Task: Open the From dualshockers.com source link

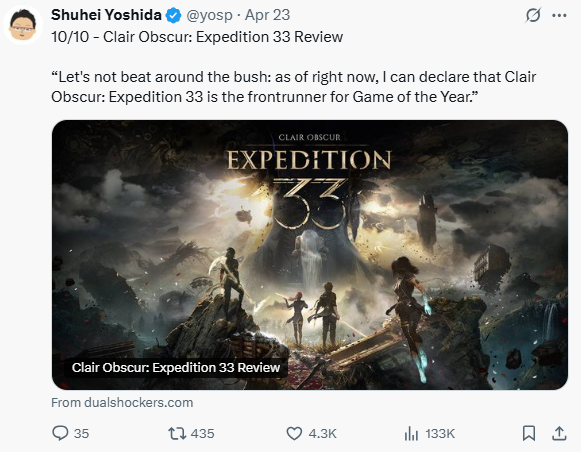Action: [x=122, y=403]
